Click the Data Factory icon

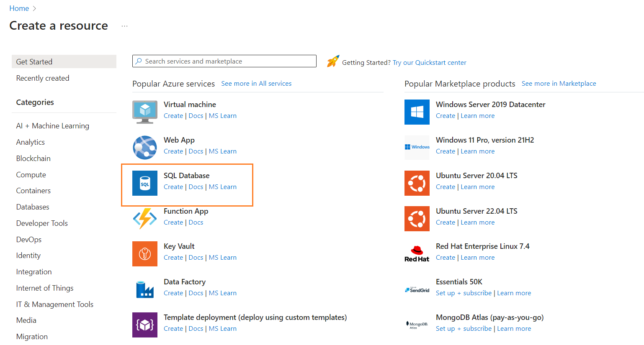[144, 289]
